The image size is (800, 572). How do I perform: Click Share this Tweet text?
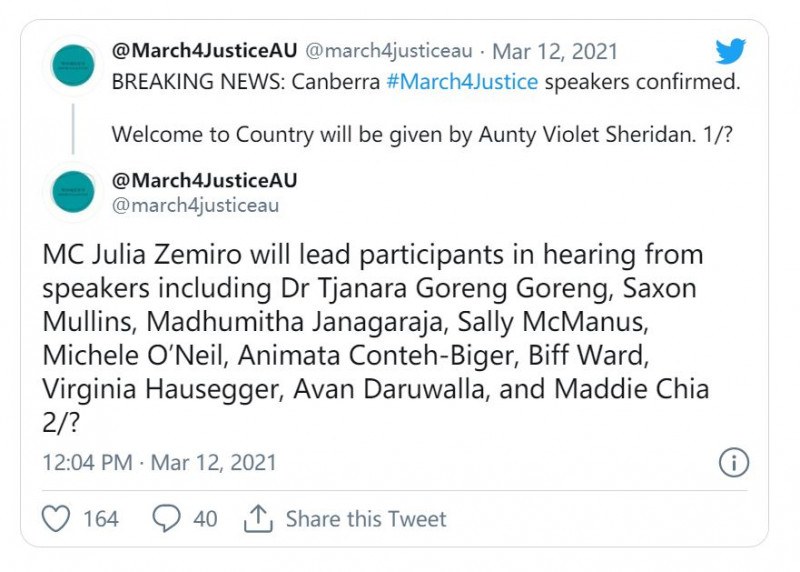pyautogui.click(x=366, y=519)
